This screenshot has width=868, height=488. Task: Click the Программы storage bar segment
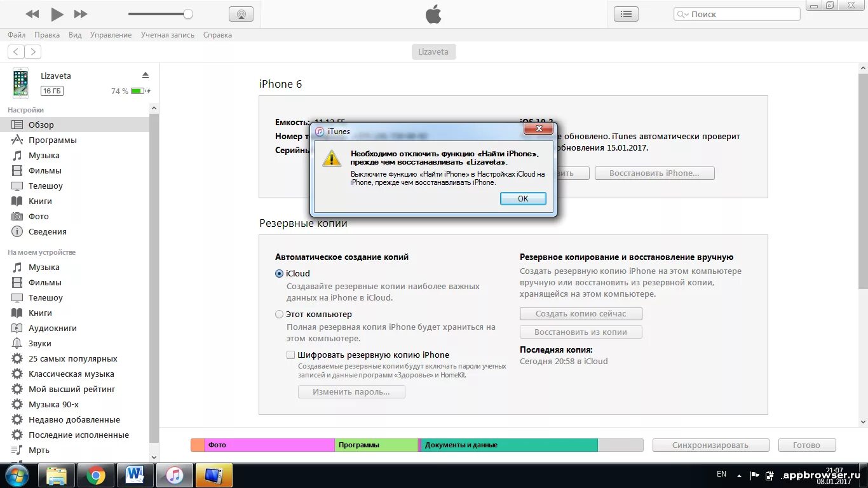pyautogui.click(x=376, y=445)
